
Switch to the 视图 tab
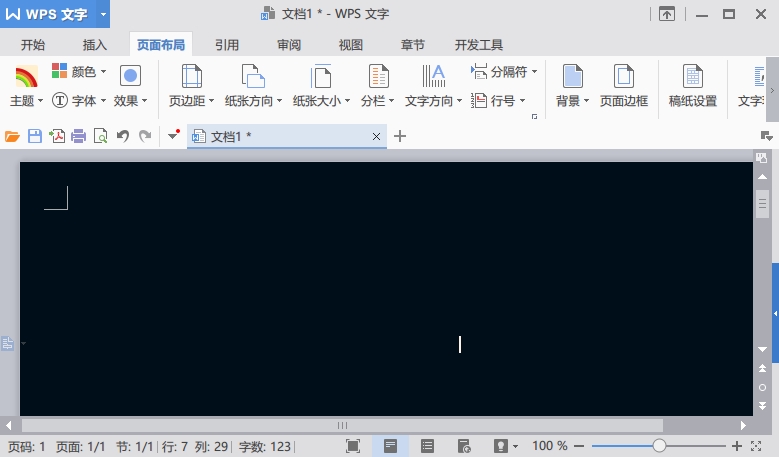click(351, 45)
